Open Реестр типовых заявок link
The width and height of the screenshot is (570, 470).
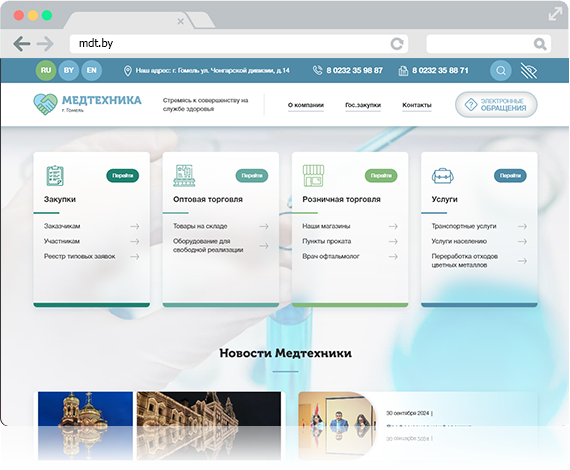tap(79, 256)
